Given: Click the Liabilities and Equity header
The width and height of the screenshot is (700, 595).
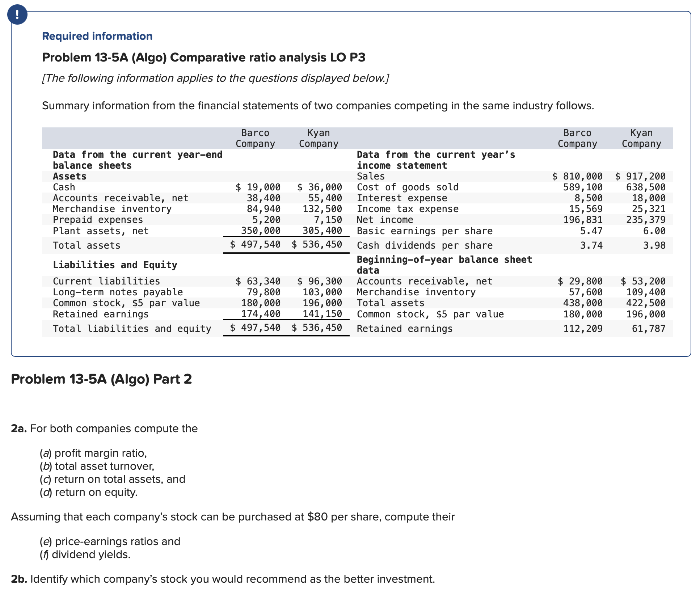Looking at the screenshot, I should pyautogui.click(x=115, y=265).
